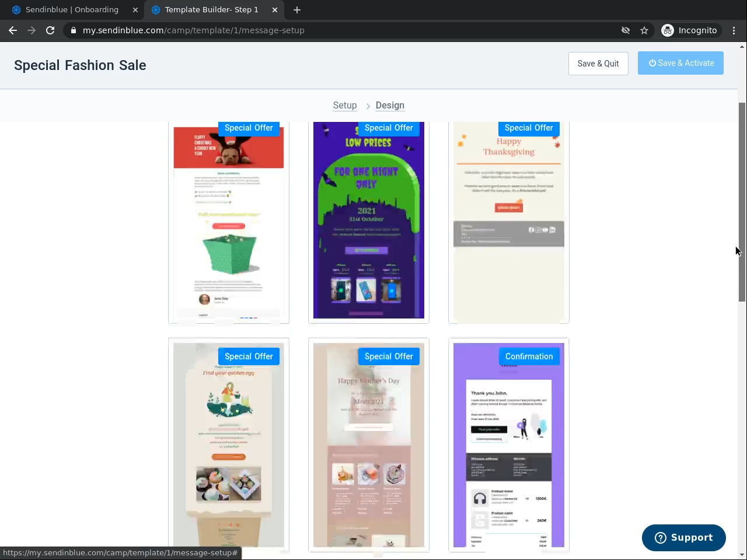Click the Save & Quit button
747x560 pixels.
(598, 64)
